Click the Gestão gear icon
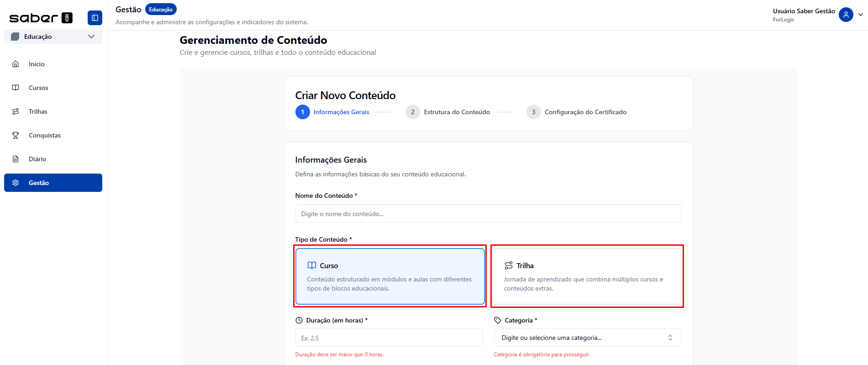 click(16, 183)
